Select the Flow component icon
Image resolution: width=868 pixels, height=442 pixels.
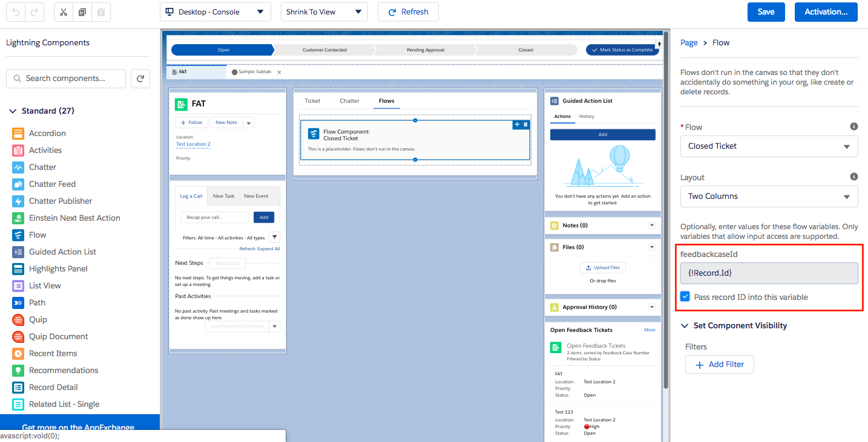(x=18, y=235)
